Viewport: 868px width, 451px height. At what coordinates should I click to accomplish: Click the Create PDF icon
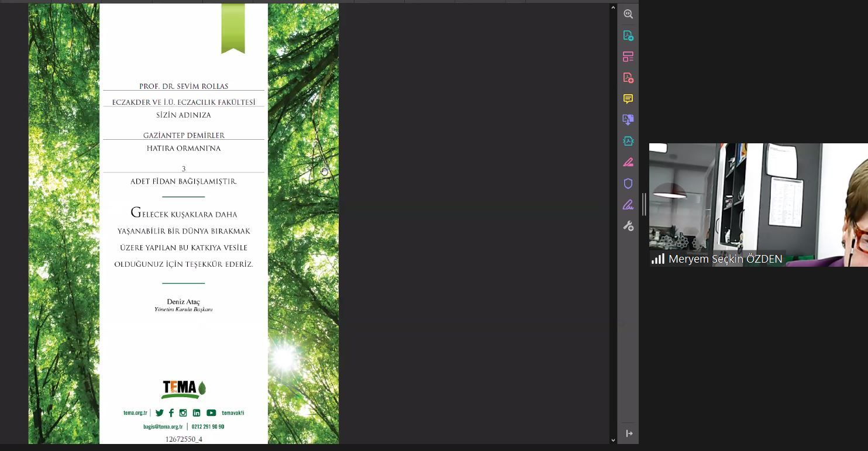pos(628,78)
